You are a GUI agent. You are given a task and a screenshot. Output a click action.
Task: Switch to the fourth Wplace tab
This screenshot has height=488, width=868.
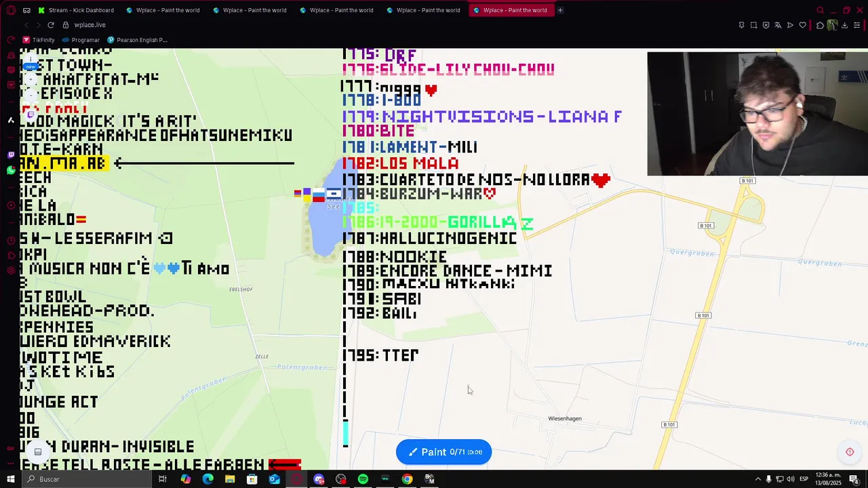pyautogui.click(x=423, y=10)
